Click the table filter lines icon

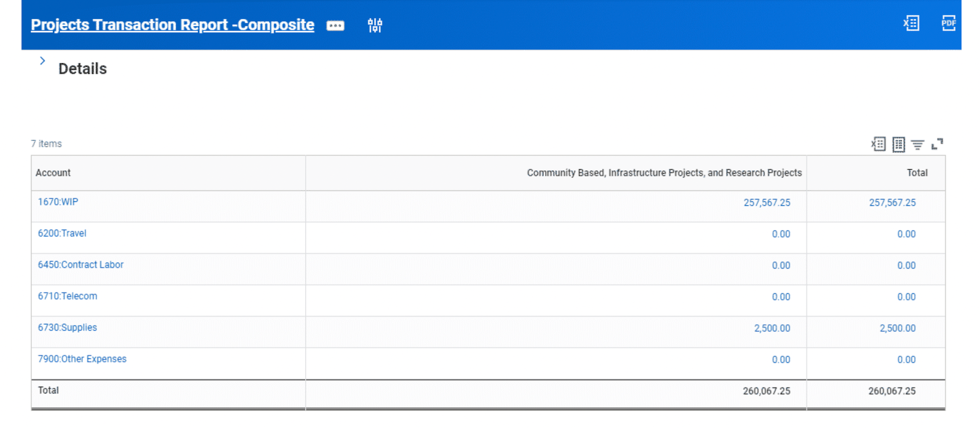[917, 144]
